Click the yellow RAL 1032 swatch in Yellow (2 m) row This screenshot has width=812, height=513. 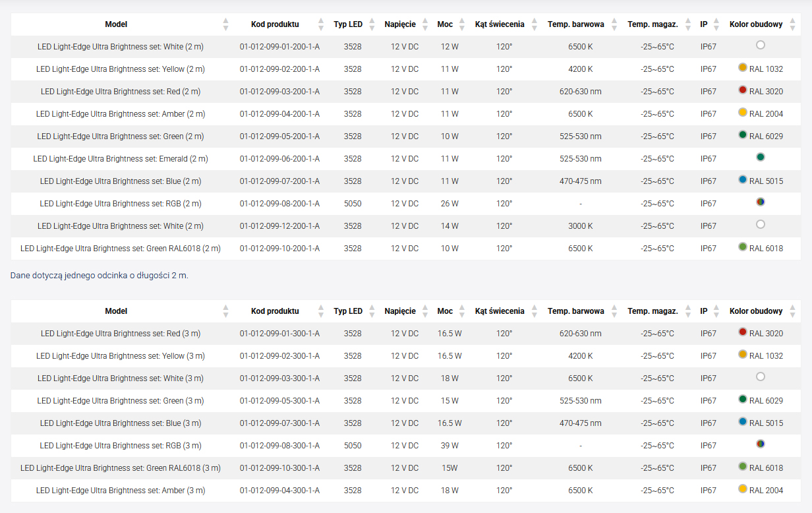pyautogui.click(x=743, y=67)
